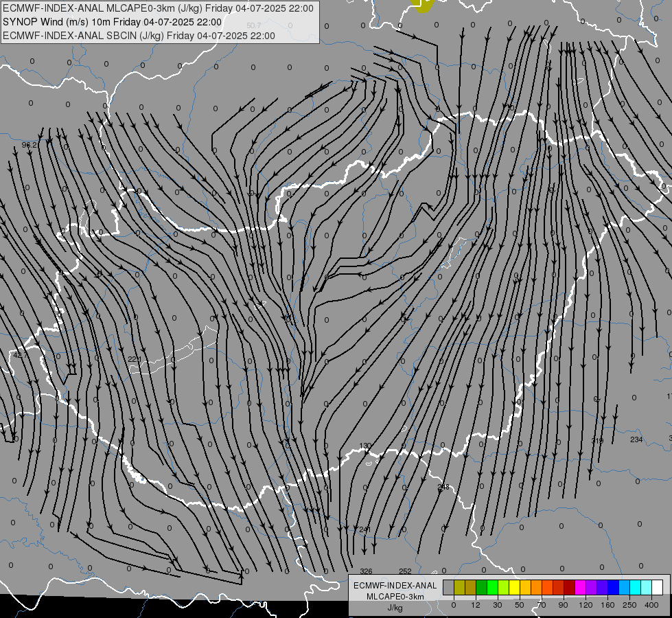Click the 22.1 value on the map

[135, 359]
